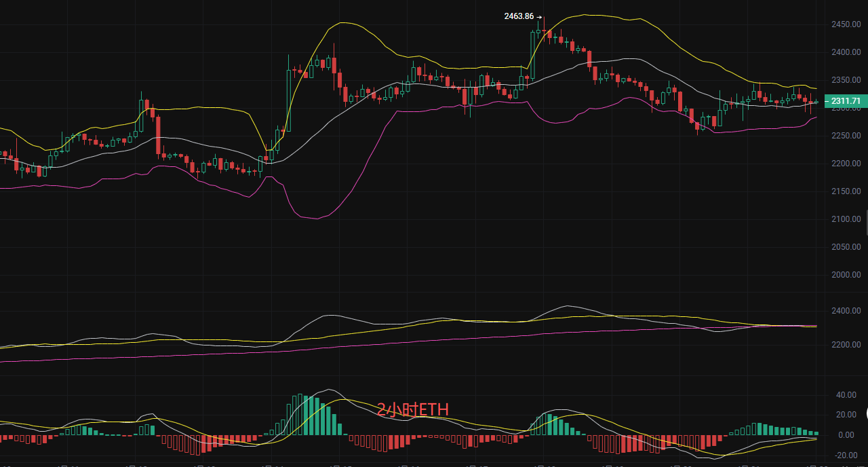
Task: Click the 2100.00 price axis label
Action: click(846, 219)
